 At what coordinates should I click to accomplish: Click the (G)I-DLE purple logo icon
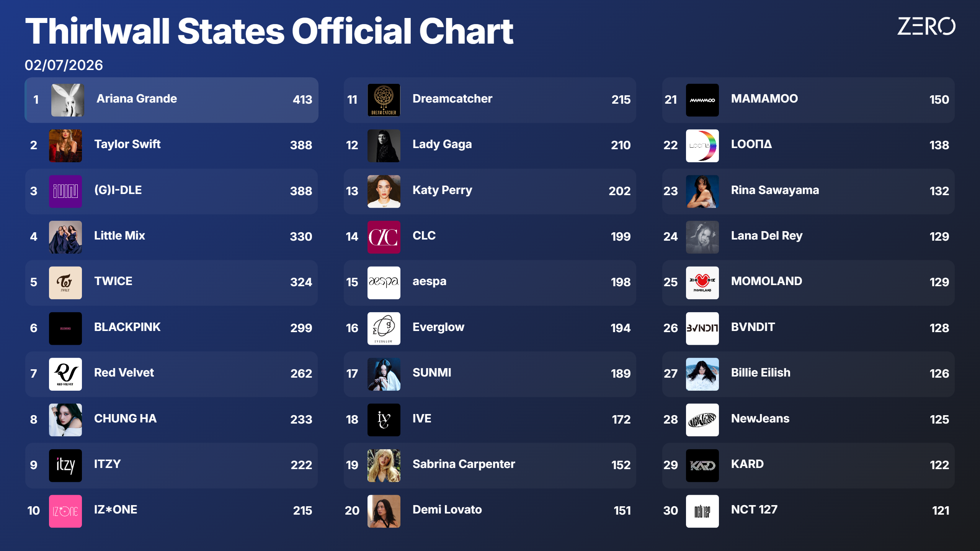(65, 191)
